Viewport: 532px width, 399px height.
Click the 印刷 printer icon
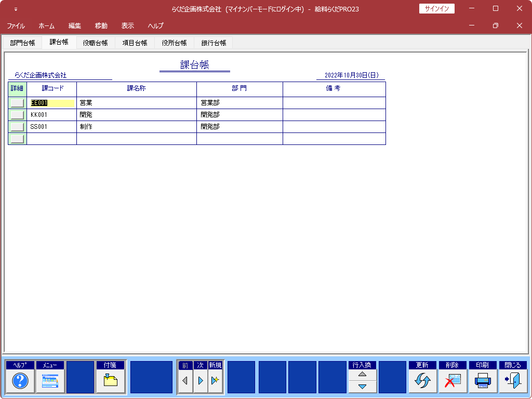coord(483,381)
